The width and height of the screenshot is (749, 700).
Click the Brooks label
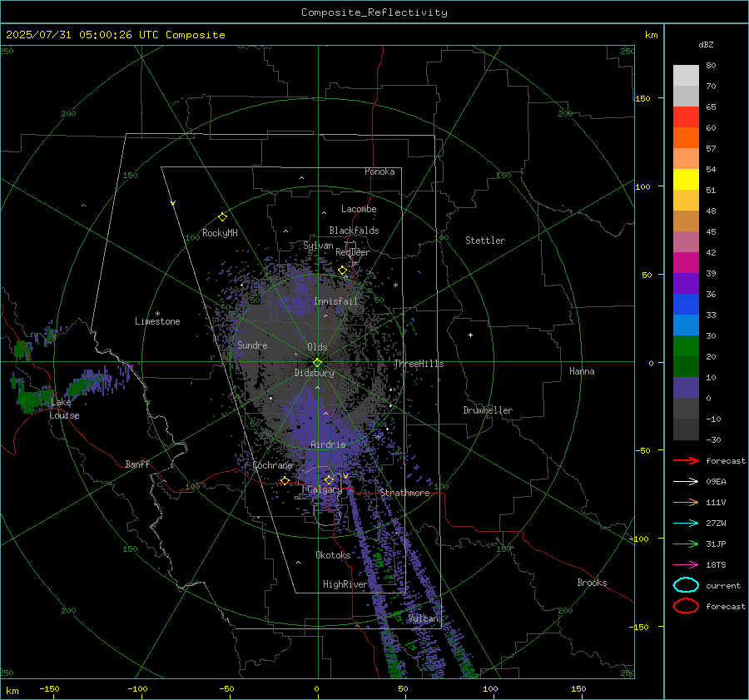[592, 583]
